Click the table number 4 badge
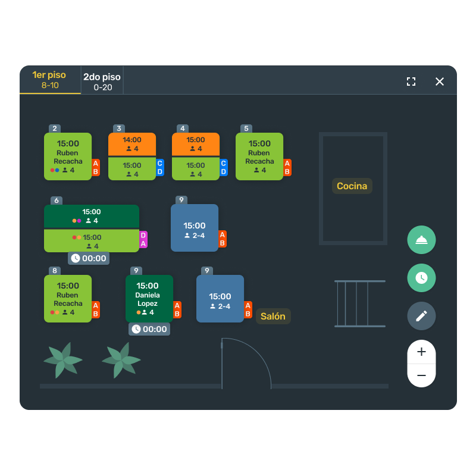476x476 pixels. click(x=183, y=129)
